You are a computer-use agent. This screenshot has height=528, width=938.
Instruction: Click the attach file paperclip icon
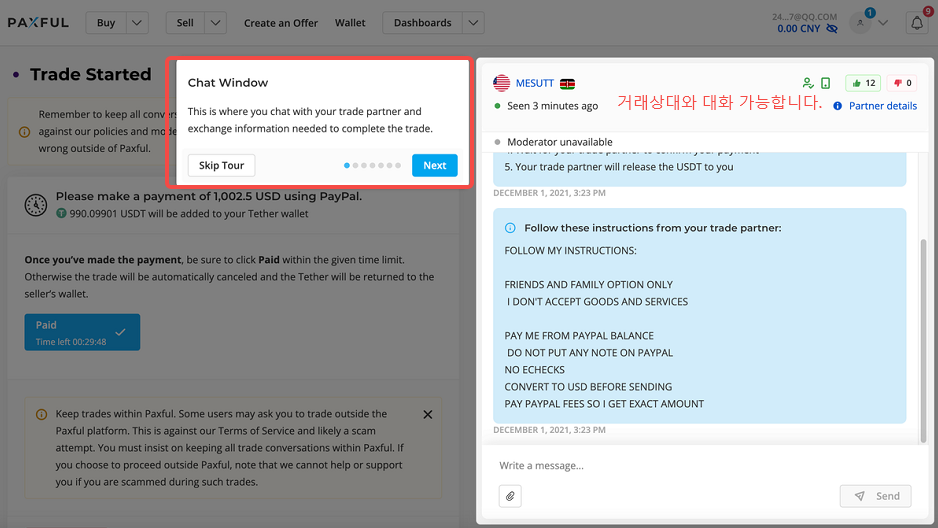510,496
